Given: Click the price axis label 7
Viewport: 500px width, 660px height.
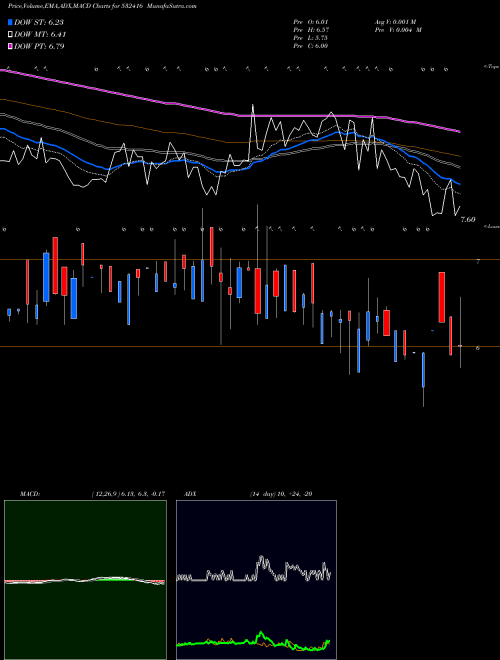Looking at the screenshot, I should (x=478, y=262).
